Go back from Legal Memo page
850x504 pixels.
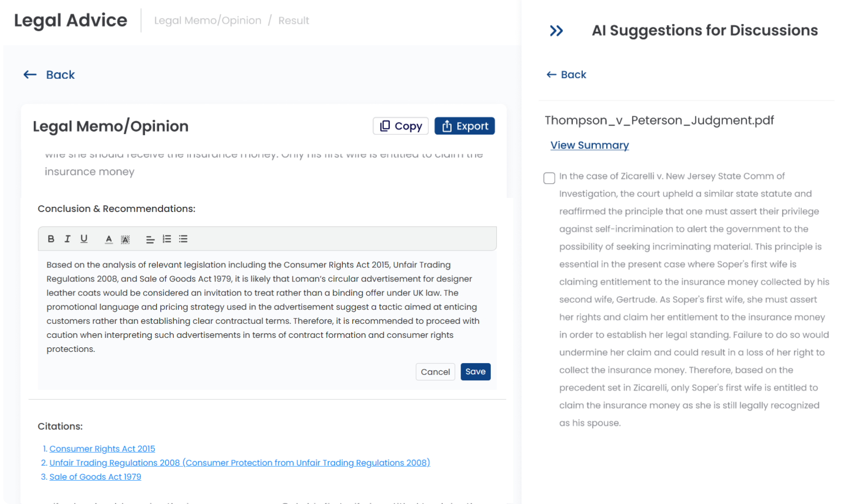click(x=49, y=75)
